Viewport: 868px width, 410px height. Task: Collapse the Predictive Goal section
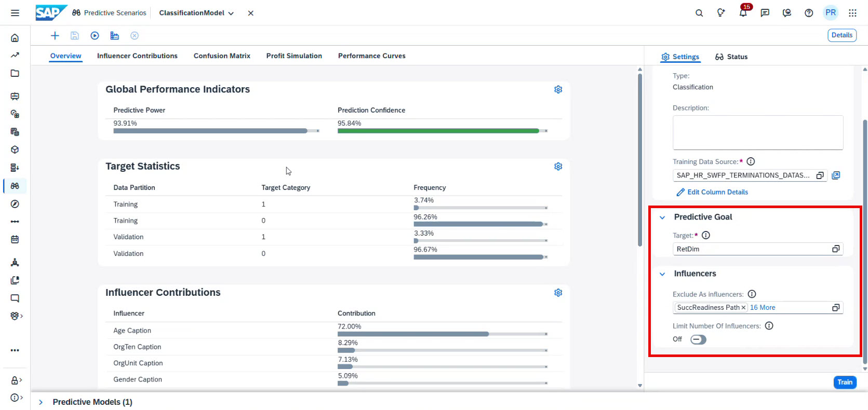coord(662,217)
